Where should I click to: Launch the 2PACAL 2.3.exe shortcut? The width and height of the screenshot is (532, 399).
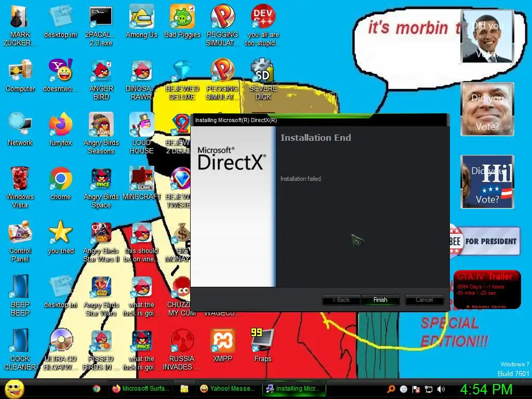point(101,26)
